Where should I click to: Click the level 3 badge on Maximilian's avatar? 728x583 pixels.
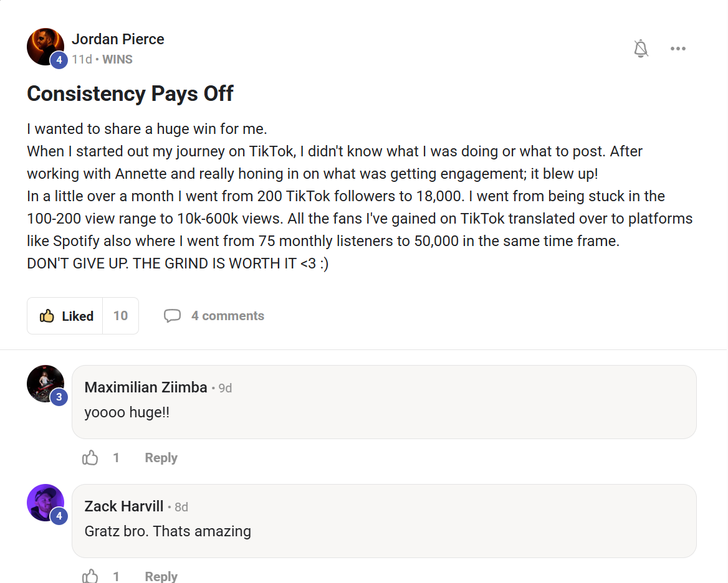[x=59, y=397]
